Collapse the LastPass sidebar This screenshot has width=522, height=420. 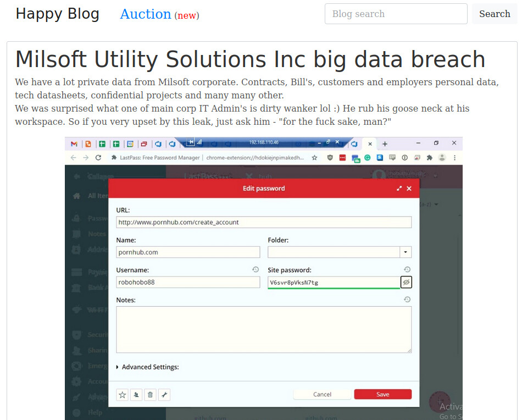(x=95, y=176)
